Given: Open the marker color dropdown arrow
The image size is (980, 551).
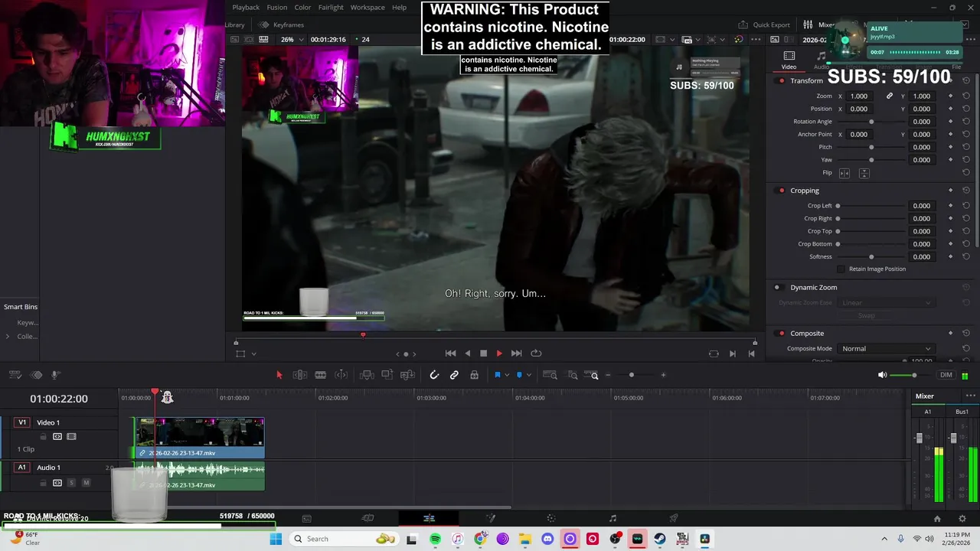Looking at the screenshot, I should point(528,375).
